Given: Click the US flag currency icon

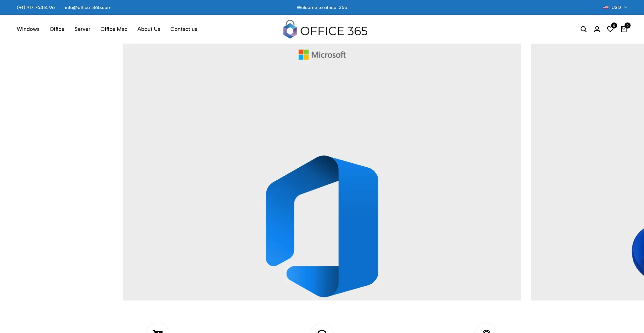Looking at the screenshot, I should 605,7.
